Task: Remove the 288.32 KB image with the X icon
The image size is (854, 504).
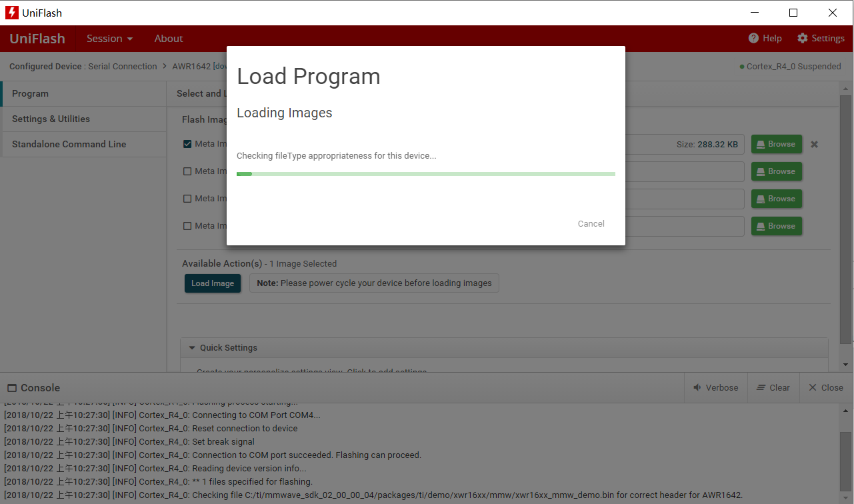Action: 814,144
